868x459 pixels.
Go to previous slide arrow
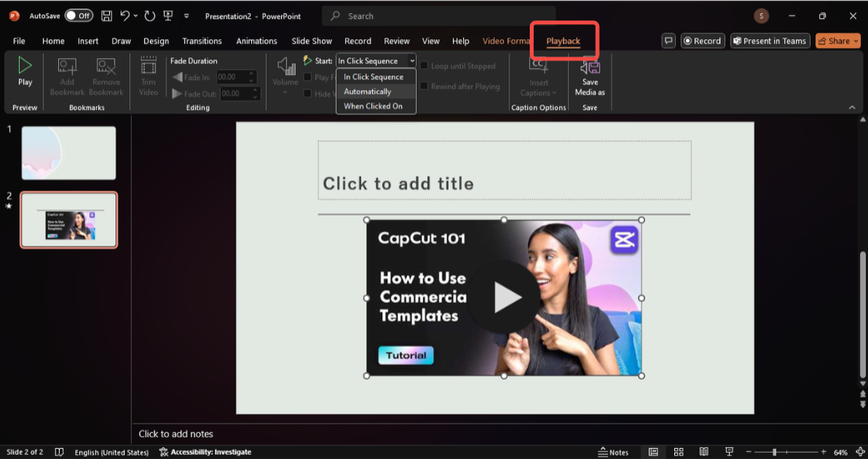click(863, 394)
